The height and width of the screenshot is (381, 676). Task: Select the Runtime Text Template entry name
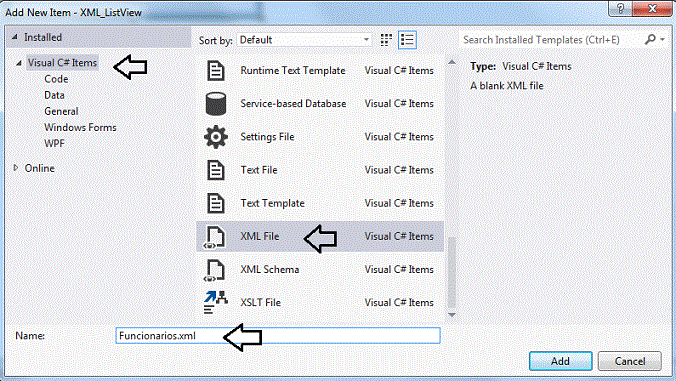coord(293,71)
